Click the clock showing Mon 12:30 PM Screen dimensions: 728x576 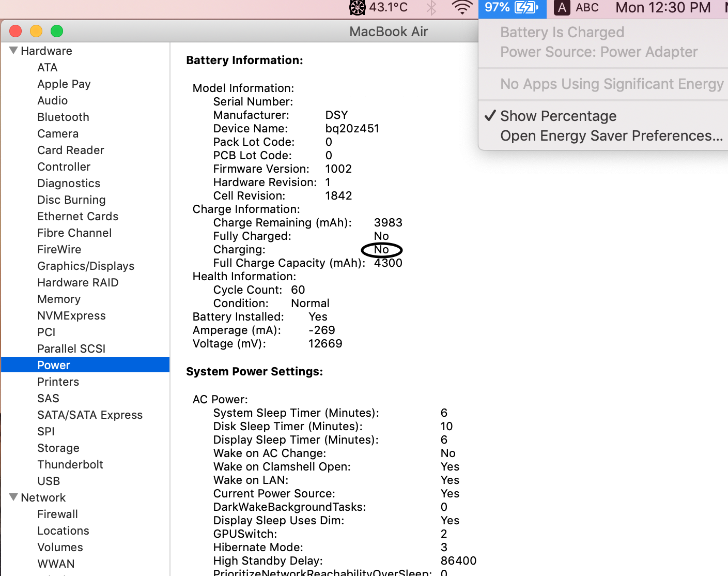(x=663, y=8)
